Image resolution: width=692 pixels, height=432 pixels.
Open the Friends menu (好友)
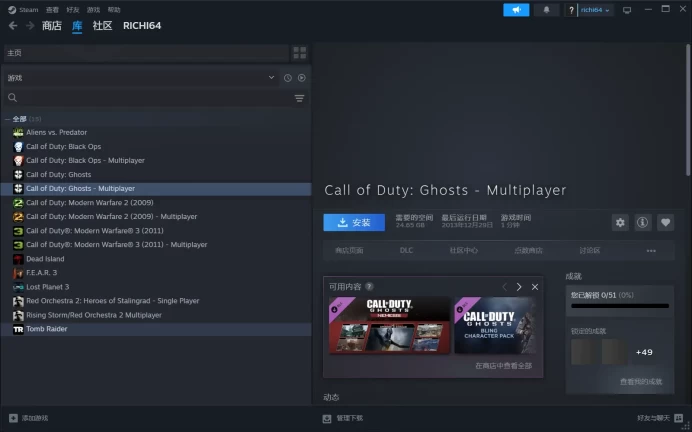coord(72,10)
